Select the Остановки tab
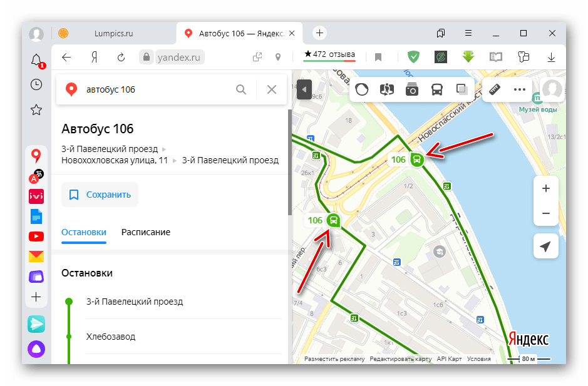The image size is (588, 386). [x=84, y=232]
